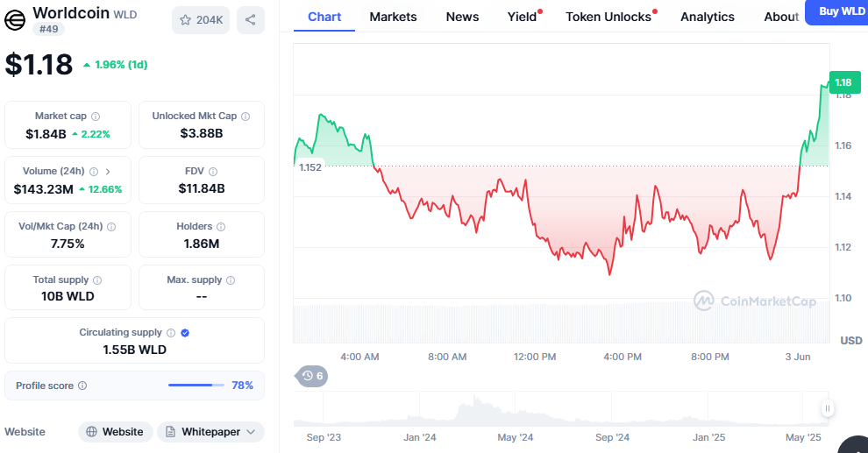Viewport: 868px width, 453px height.
Task: Switch to the Markets tab
Action: 393,18
